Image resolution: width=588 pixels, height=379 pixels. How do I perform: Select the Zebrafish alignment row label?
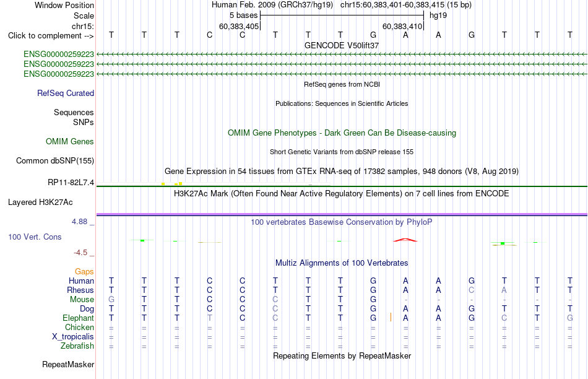[x=77, y=346]
